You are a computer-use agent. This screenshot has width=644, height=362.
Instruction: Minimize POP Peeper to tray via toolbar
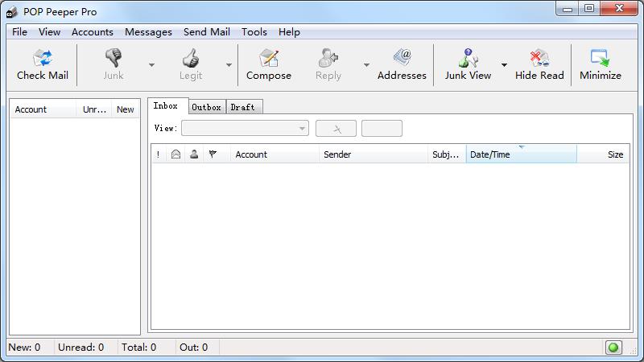coord(600,65)
